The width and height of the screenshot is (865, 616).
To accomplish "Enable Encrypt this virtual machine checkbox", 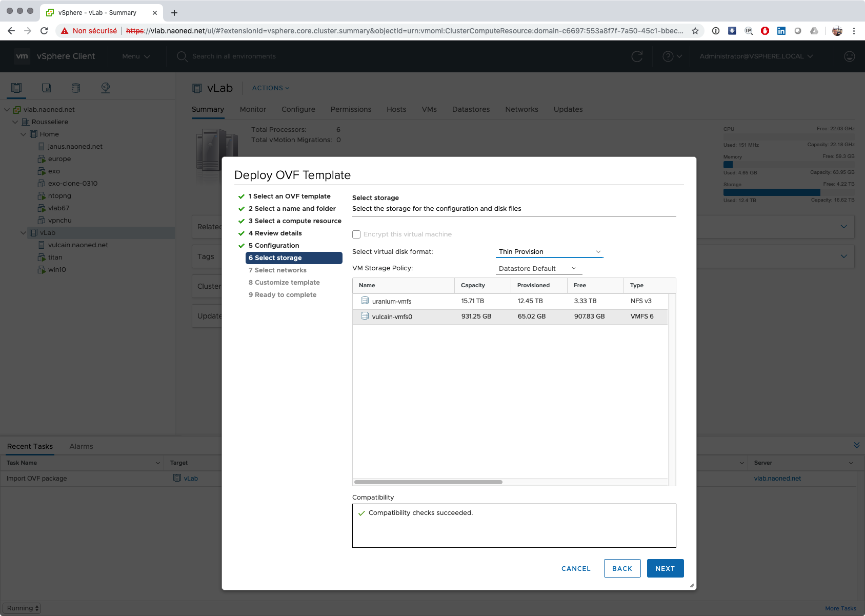I will 356,234.
